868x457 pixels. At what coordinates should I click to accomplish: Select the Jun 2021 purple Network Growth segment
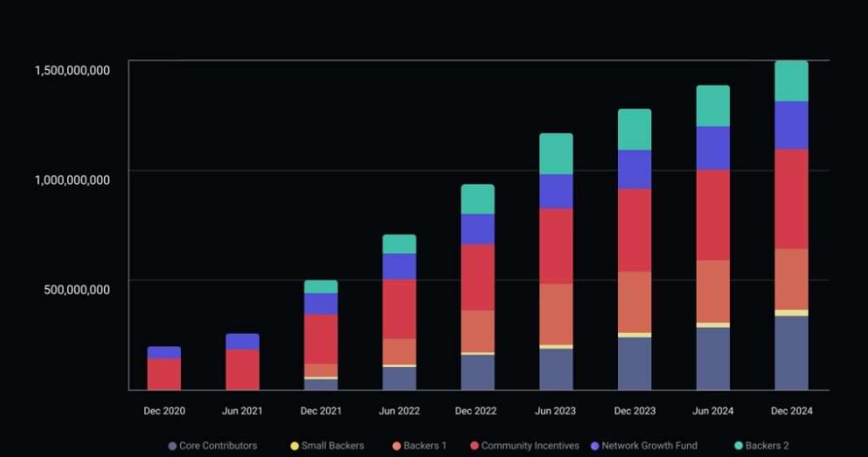[242, 341]
